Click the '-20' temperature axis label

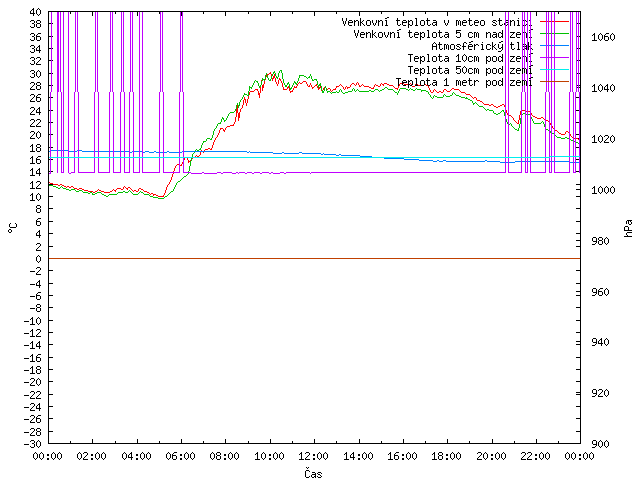pyautogui.click(x=32, y=382)
